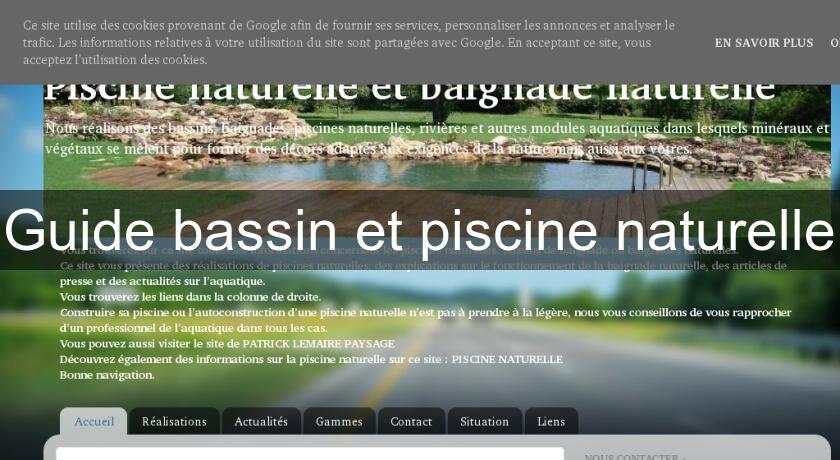Go to the Actualités tab
This screenshot has height=460, width=840.
pyautogui.click(x=261, y=421)
